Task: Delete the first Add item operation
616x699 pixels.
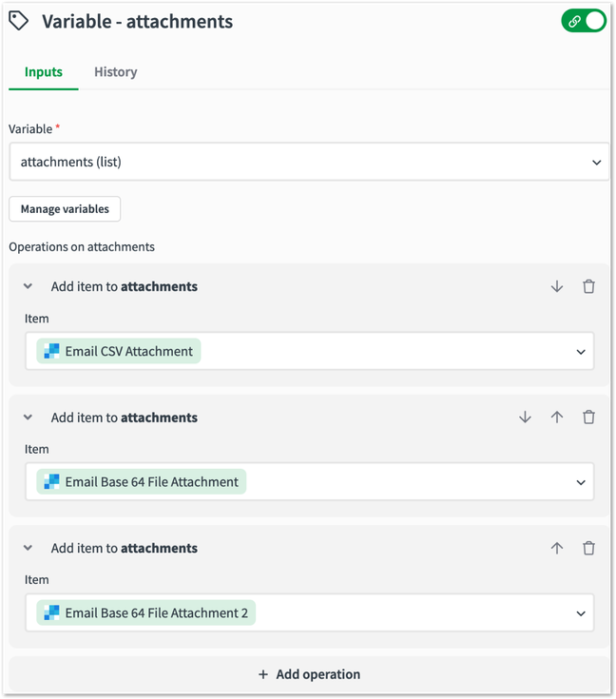Action: 588,286
